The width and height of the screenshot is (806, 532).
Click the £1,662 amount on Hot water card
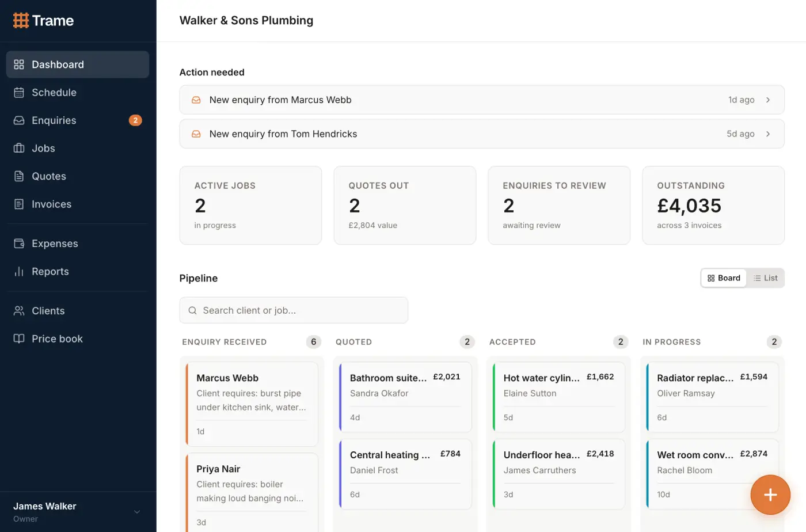pyautogui.click(x=600, y=377)
